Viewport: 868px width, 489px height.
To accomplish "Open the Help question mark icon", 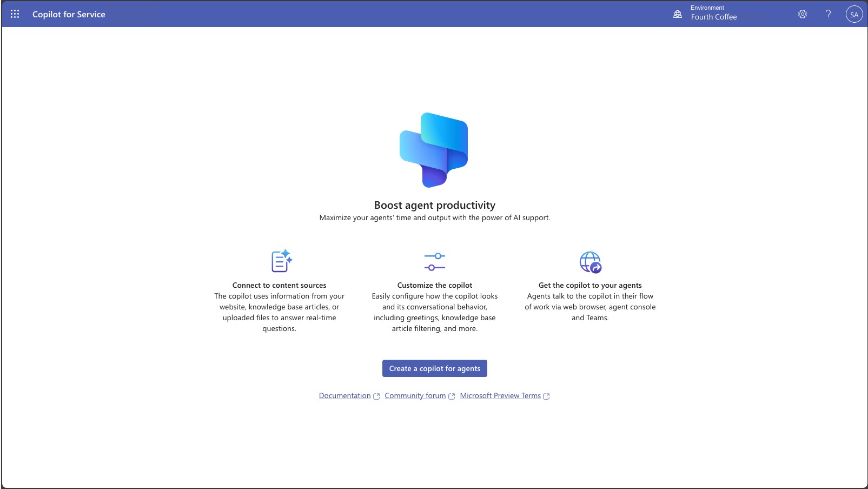I will [828, 14].
